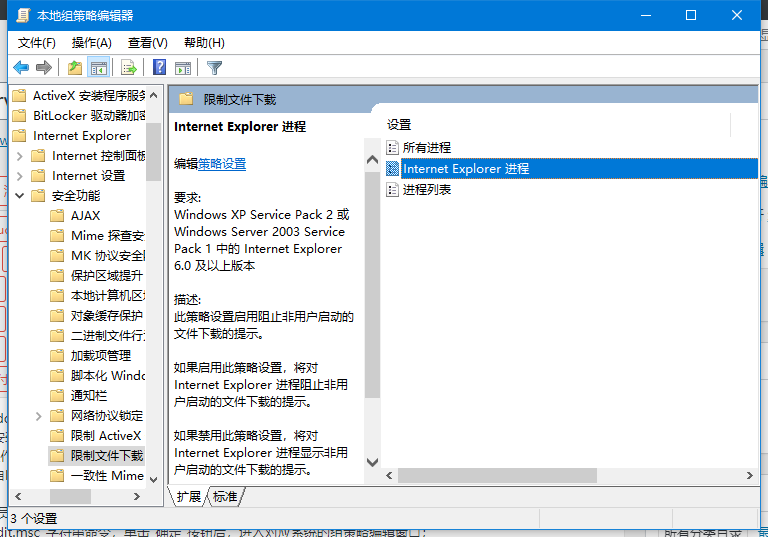Click tree pane scroll left arrow
The width and height of the screenshot is (768, 537).
[x=18, y=496]
